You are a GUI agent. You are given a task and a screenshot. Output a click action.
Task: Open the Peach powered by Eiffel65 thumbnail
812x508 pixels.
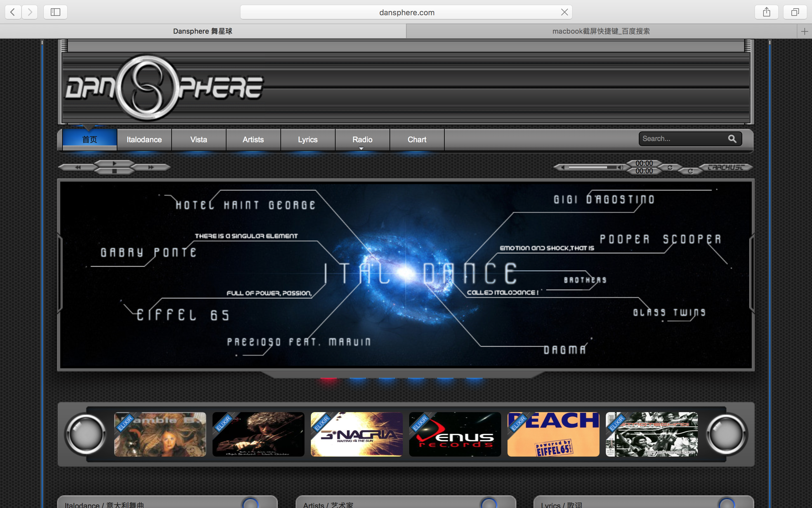tap(553, 434)
